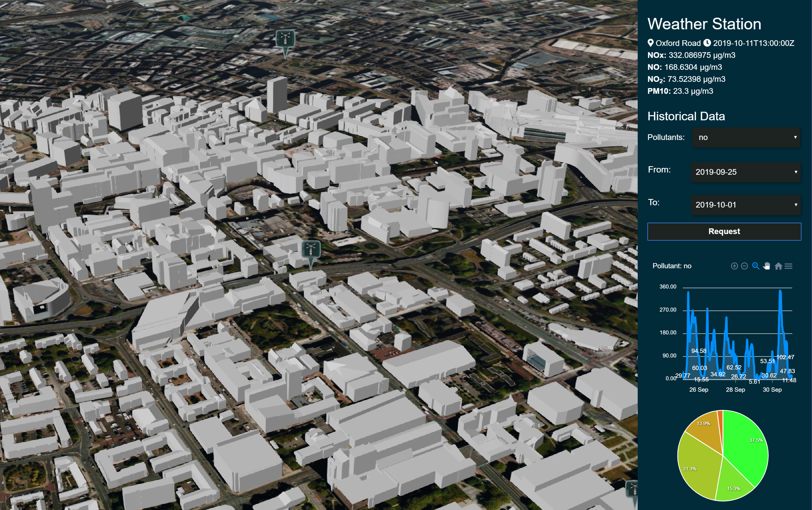Click the 'Weather Station' heading
This screenshot has width=812, height=510.
coord(704,24)
